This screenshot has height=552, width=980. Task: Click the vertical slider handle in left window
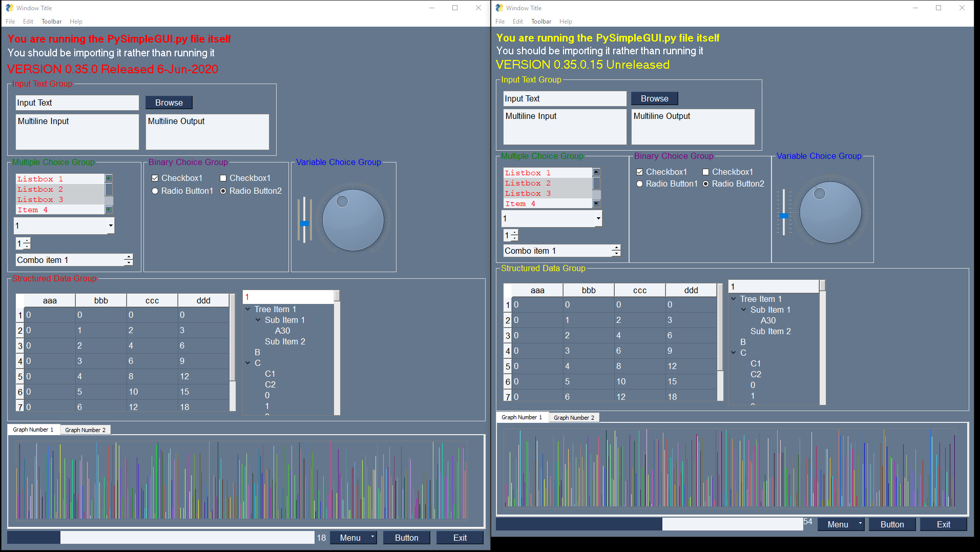click(x=304, y=223)
